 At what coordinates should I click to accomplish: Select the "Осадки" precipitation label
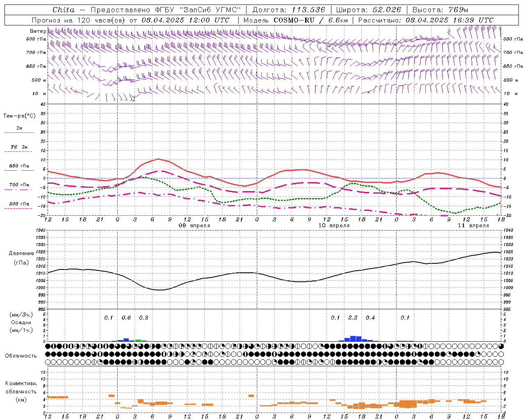tap(21, 322)
